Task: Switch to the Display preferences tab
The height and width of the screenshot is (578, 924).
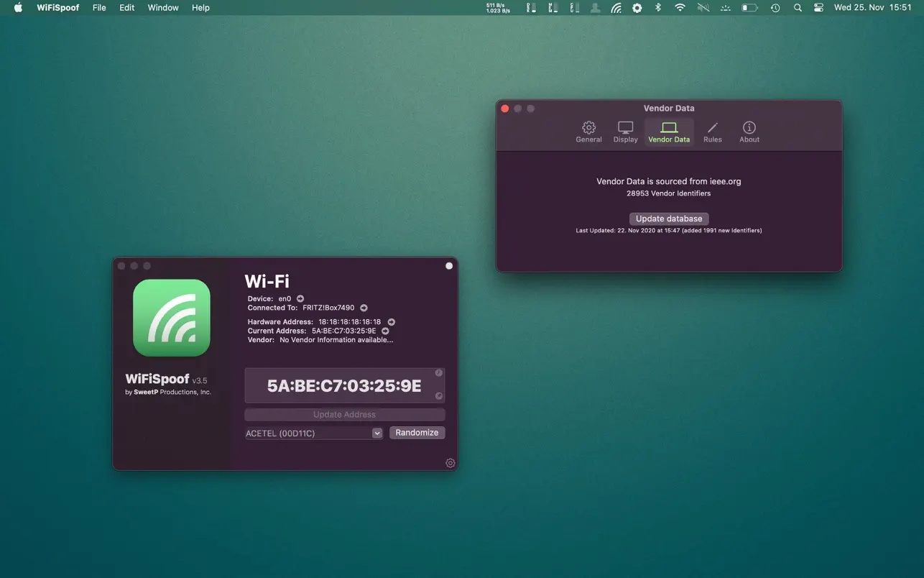Action: point(625,132)
